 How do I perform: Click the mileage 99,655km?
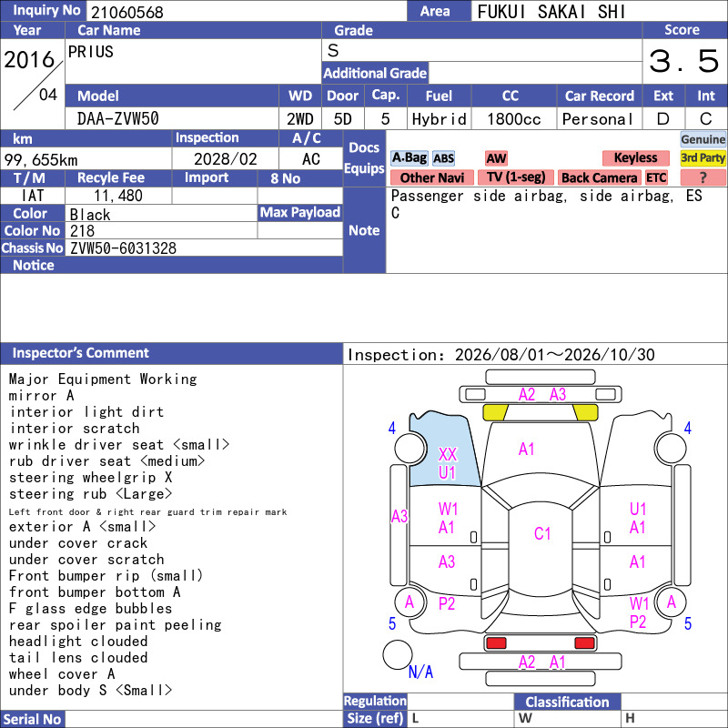click(x=41, y=160)
